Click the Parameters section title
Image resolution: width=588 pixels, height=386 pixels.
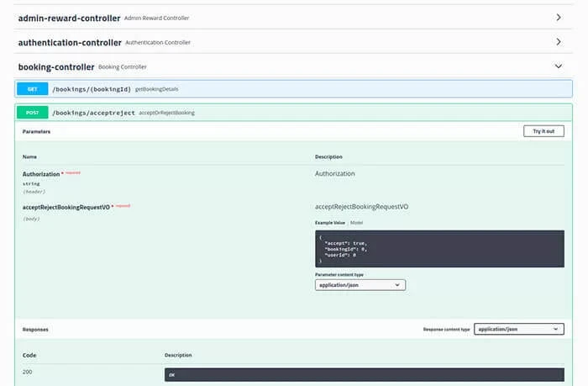point(36,131)
